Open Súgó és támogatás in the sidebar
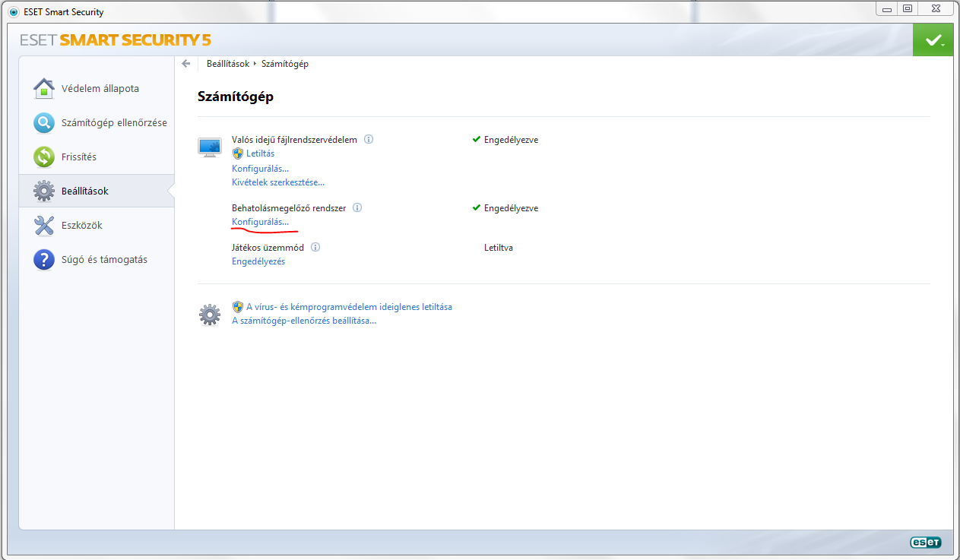This screenshot has width=960, height=560. (x=97, y=259)
